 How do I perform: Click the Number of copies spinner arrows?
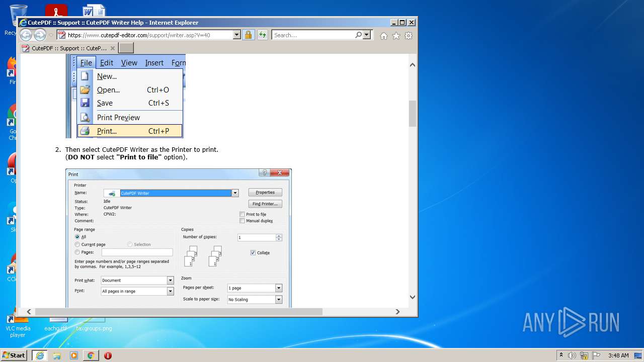pos(279,237)
